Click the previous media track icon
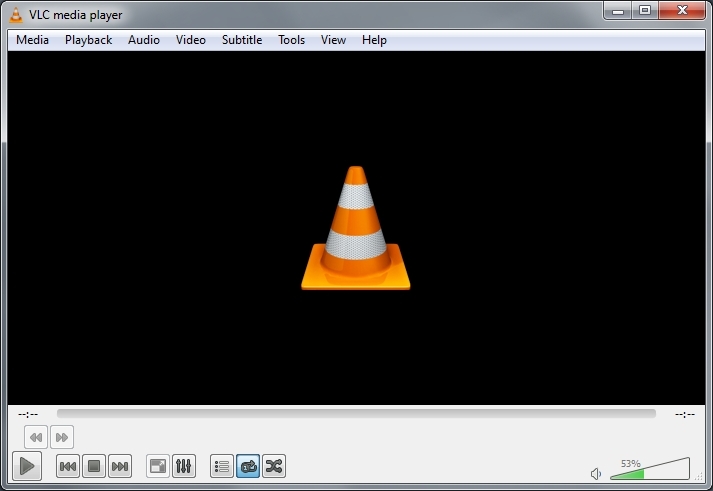713x491 pixels. (68, 466)
